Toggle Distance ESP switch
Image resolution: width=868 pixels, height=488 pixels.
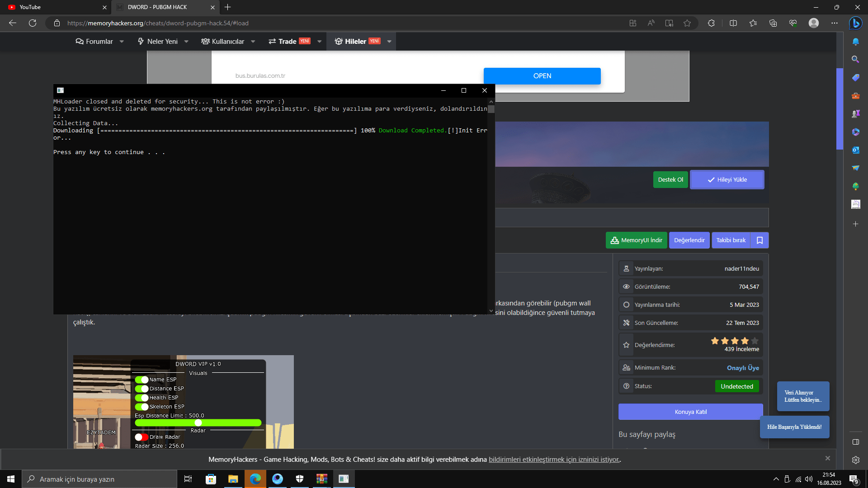(x=142, y=389)
